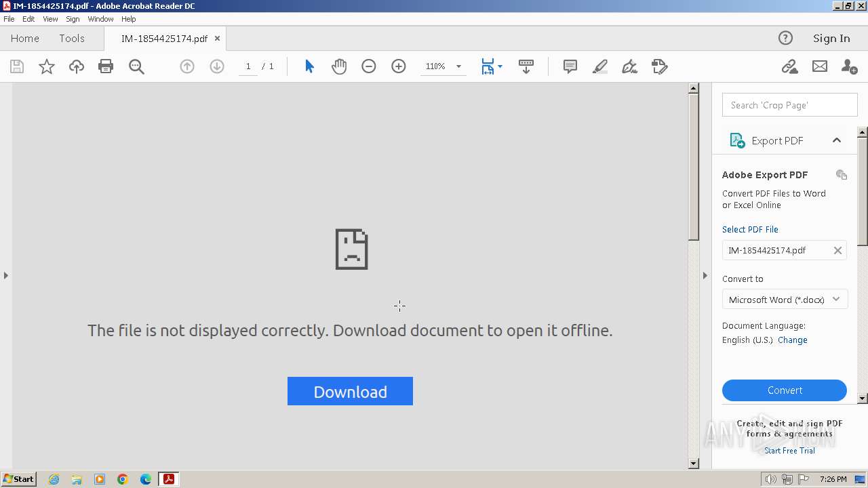The image size is (868, 488).
Task: Open the Fill & Sign pen icon
Action: pyautogui.click(x=630, y=66)
